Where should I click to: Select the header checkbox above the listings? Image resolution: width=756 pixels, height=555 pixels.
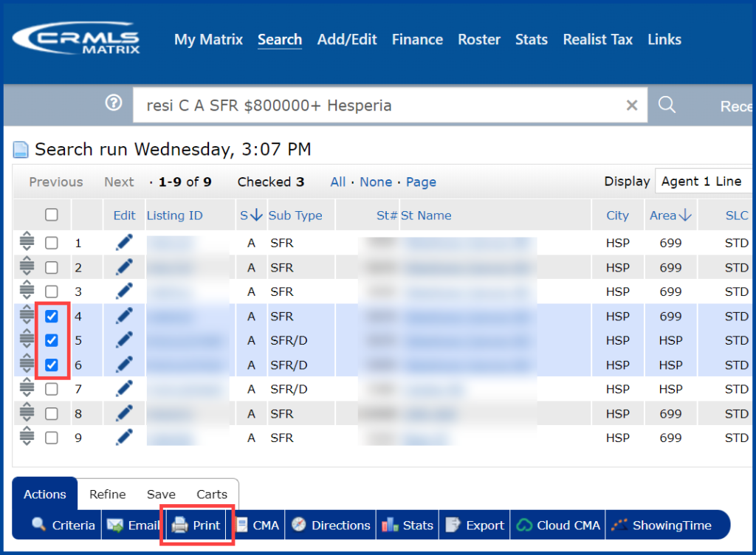[x=51, y=214]
